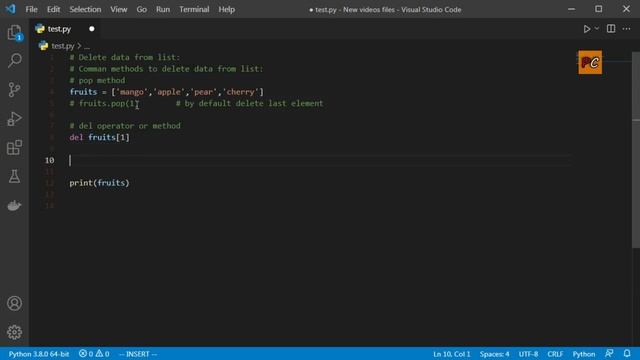Open the Explorer view in activity bar

click(x=14, y=33)
